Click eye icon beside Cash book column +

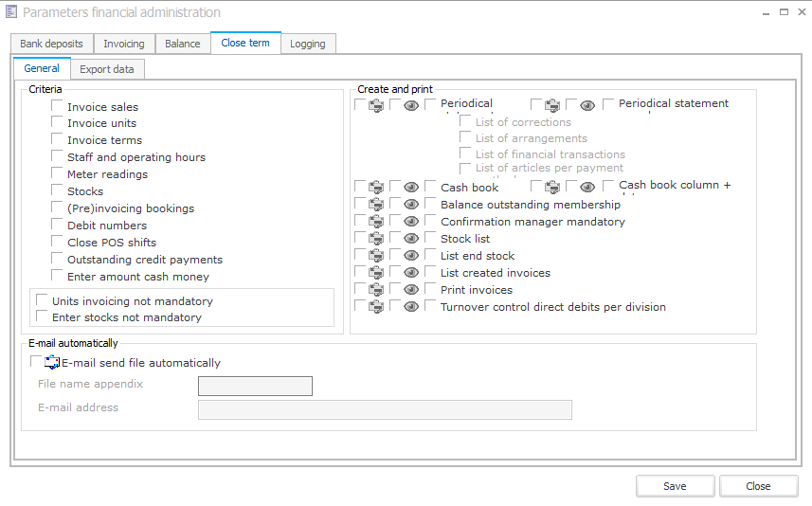[x=587, y=187]
